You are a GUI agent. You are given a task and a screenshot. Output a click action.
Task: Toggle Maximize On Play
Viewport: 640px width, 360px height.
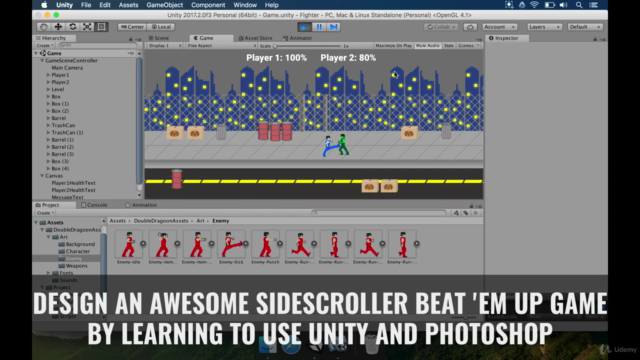click(x=393, y=46)
